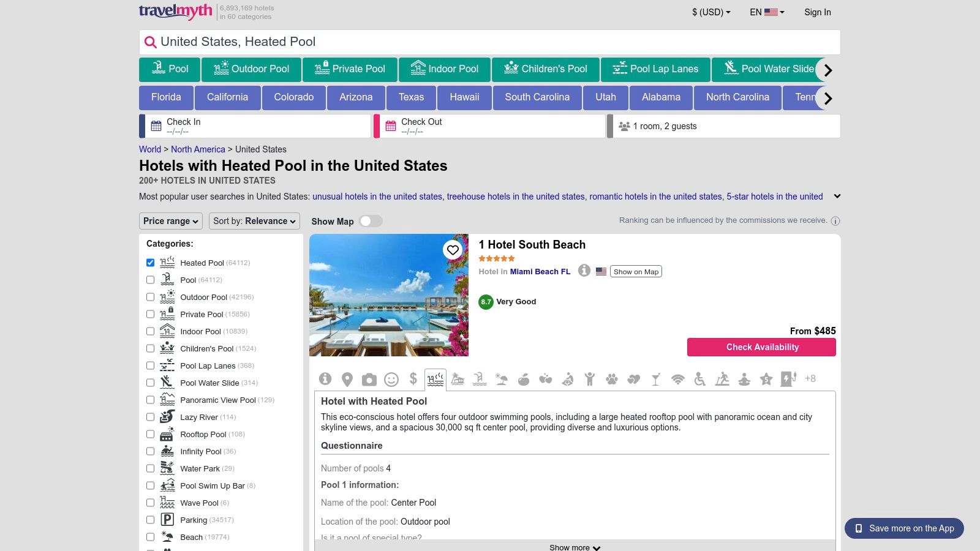
Task: Select the Florida state tab
Action: (x=166, y=97)
